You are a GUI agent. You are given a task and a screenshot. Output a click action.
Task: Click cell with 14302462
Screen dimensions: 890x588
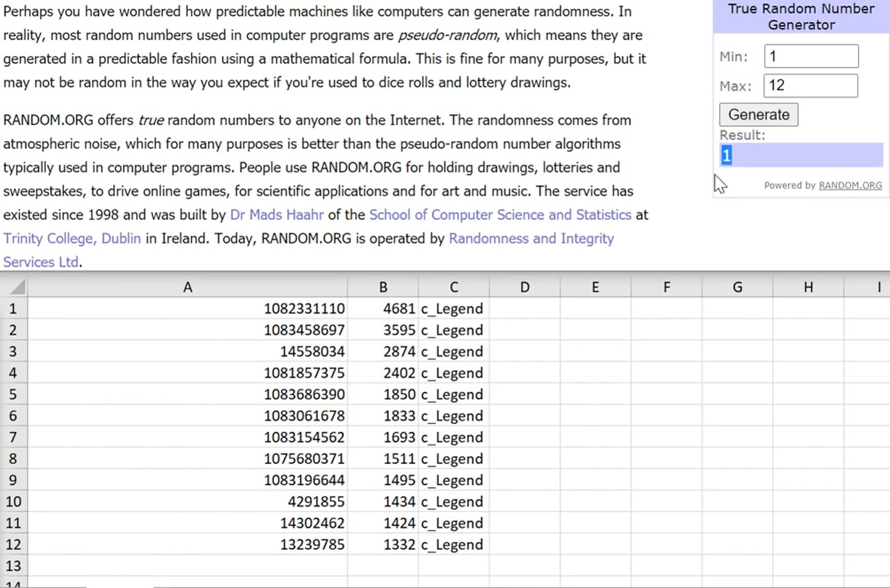(x=188, y=522)
